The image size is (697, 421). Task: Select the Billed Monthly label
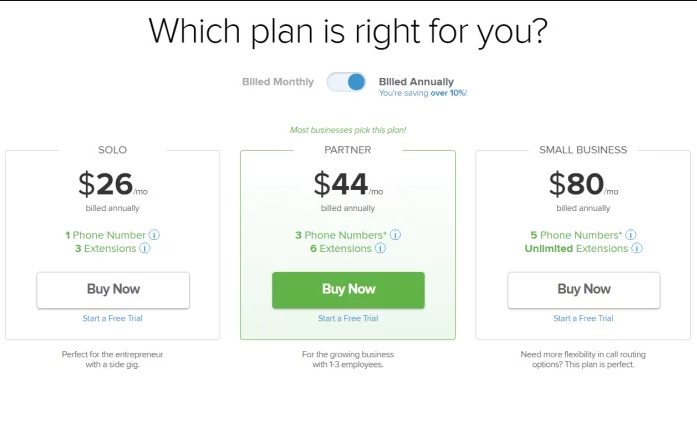click(278, 82)
